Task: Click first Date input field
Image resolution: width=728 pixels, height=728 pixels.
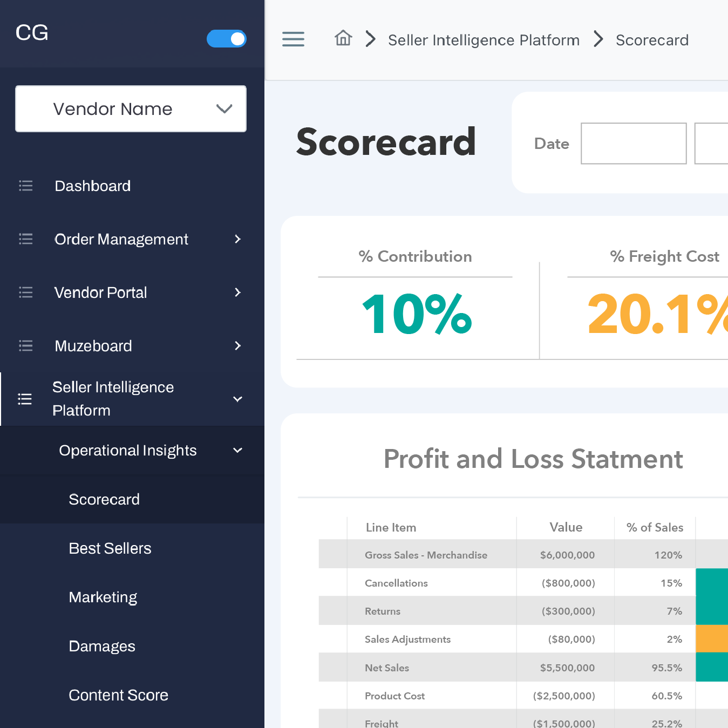Action: coord(634,144)
